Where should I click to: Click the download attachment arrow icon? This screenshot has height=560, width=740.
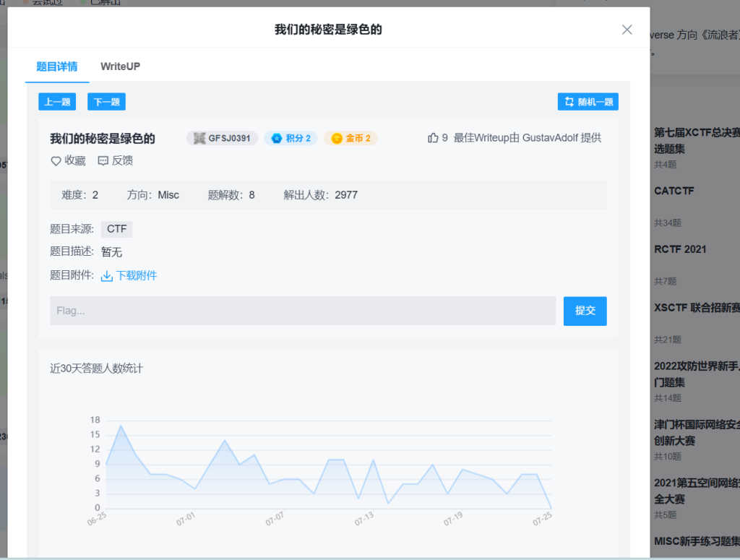[107, 276]
